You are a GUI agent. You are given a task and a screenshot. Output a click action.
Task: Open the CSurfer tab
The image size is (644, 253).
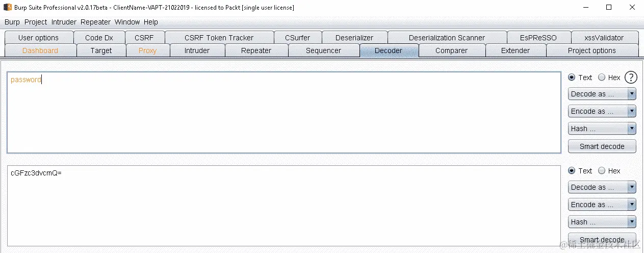pyautogui.click(x=298, y=38)
